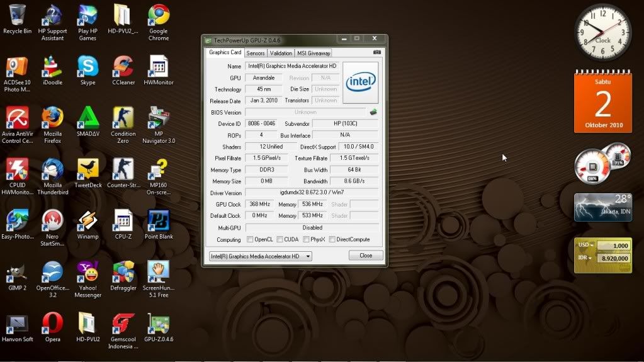
Task: Open Play HP Games shortcut
Action: [88, 23]
